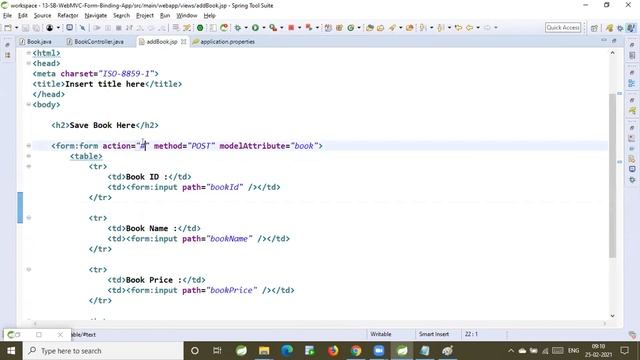The height and width of the screenshot is (360, 640).
Task: Click the Relaunch red-green circular icon
Action: 224,28
